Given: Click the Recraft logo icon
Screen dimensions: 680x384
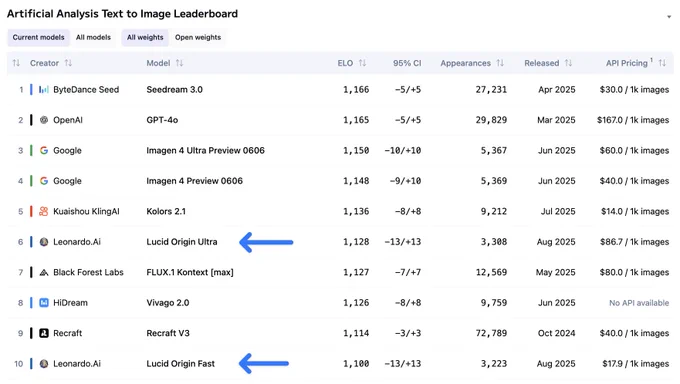Looking at the screenshot, I should coord(44,333).
